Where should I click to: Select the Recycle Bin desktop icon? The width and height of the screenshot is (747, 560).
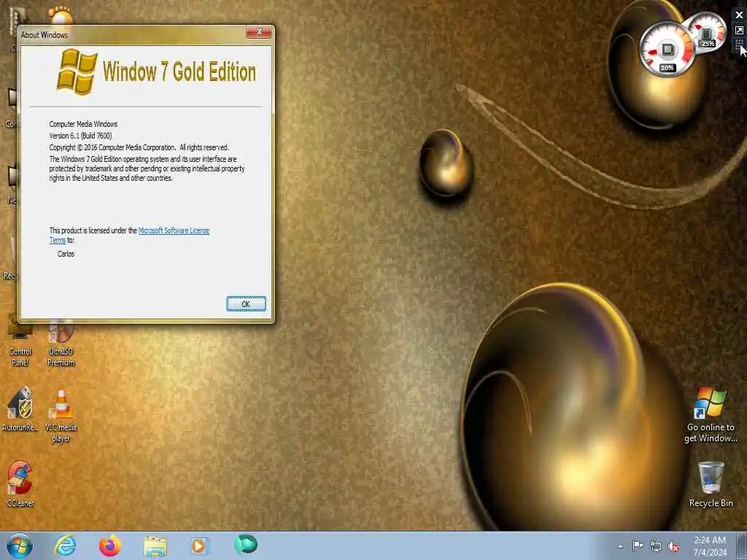[711, 484]
